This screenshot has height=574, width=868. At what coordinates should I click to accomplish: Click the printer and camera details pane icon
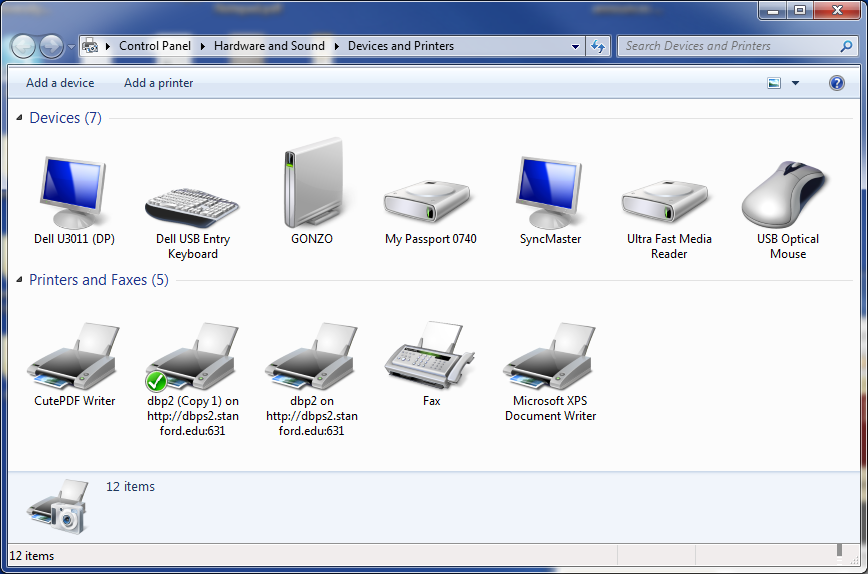(x=58, y=506)
